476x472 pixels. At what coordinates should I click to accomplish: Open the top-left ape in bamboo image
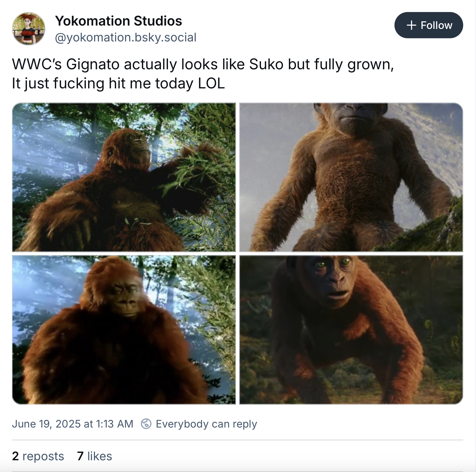124,177
